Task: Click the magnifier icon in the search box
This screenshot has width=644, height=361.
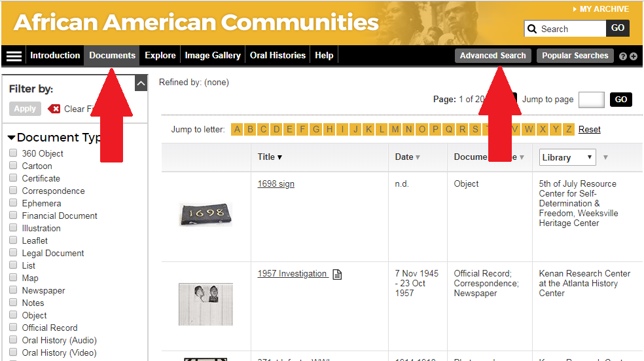Action: pos(533,29)
